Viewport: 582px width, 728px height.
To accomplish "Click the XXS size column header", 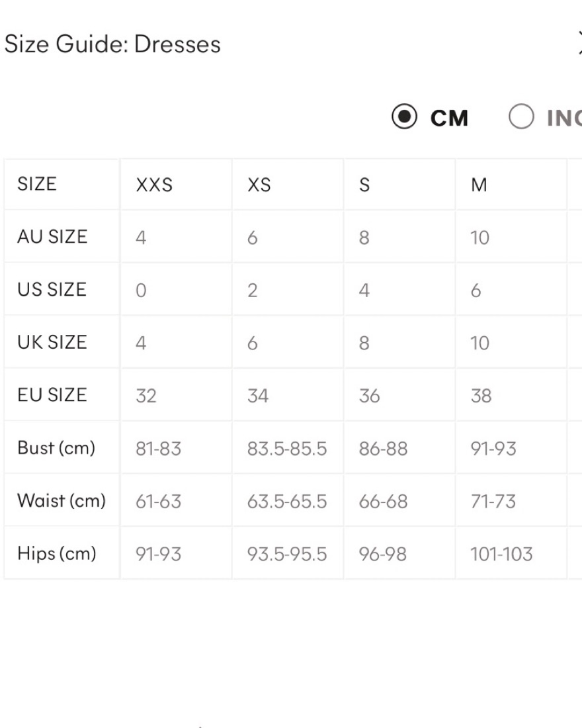I will 154,185.
